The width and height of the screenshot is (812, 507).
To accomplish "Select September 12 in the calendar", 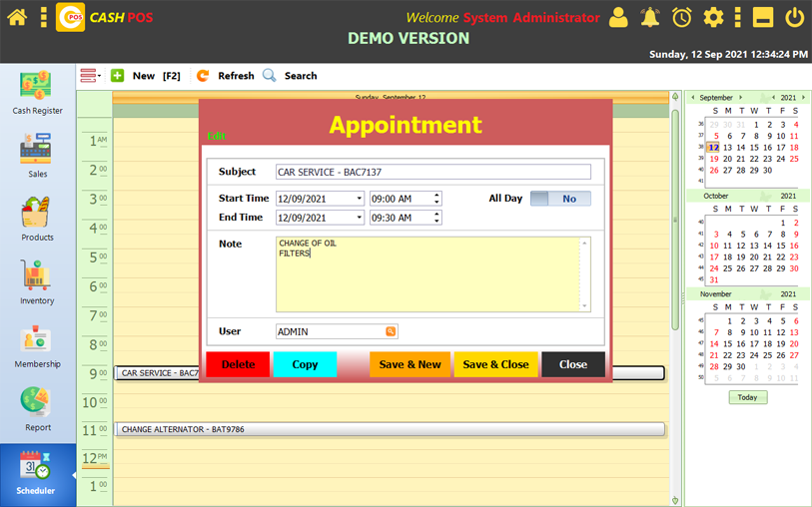I will [x=713, y=148].
